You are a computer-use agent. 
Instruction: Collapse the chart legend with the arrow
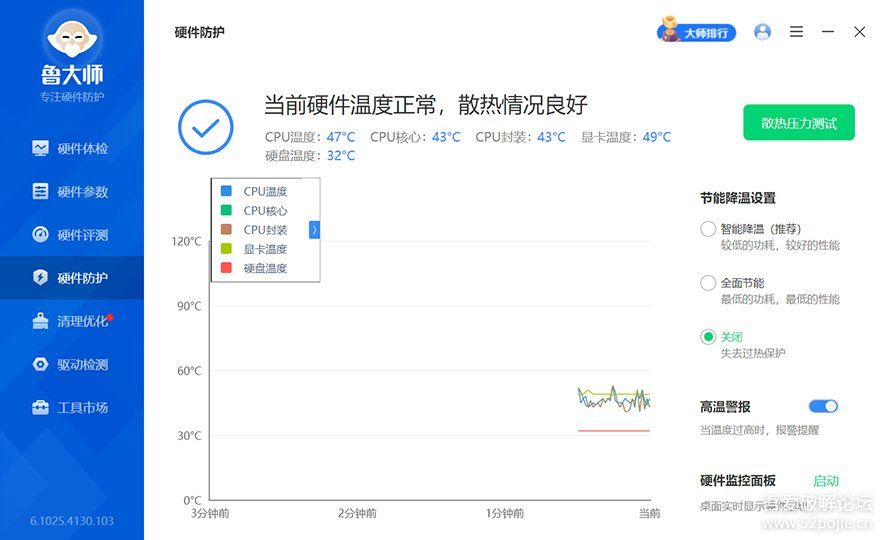coord(314,230)
